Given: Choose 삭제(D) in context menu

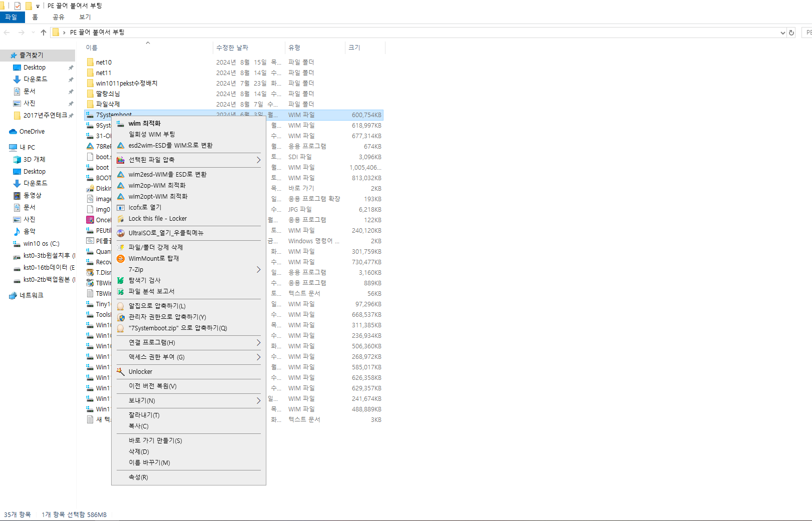Looking at the screenshot, I should pyautogui.click(x=139, y=451).
